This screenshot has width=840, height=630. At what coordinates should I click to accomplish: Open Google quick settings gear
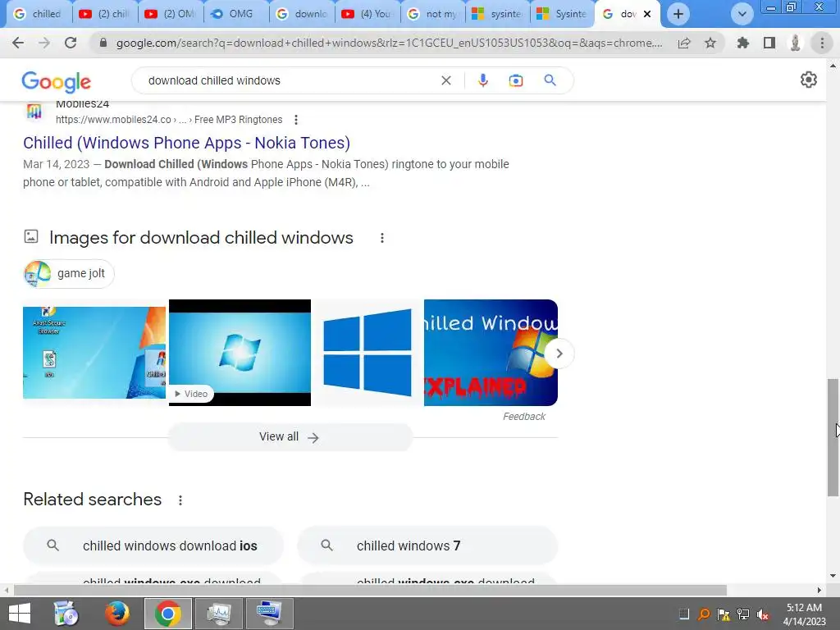coord(808,80)
